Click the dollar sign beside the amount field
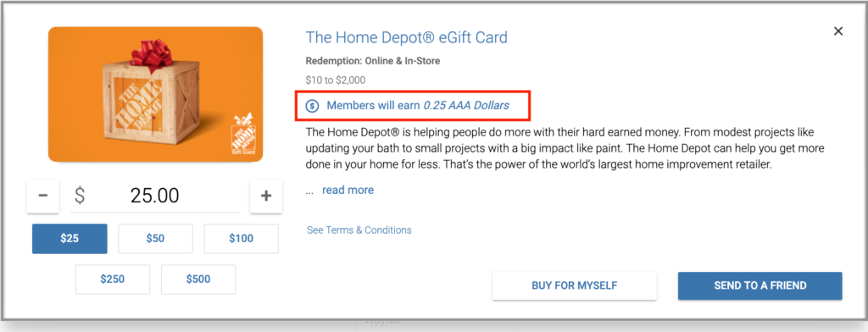 coord(81,196)
